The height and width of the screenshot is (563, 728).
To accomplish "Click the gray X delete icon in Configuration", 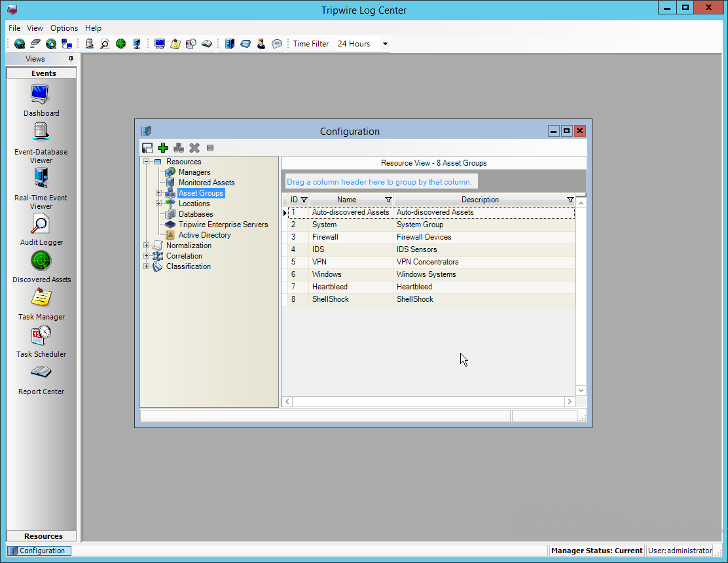I will [x=194, y=148].
